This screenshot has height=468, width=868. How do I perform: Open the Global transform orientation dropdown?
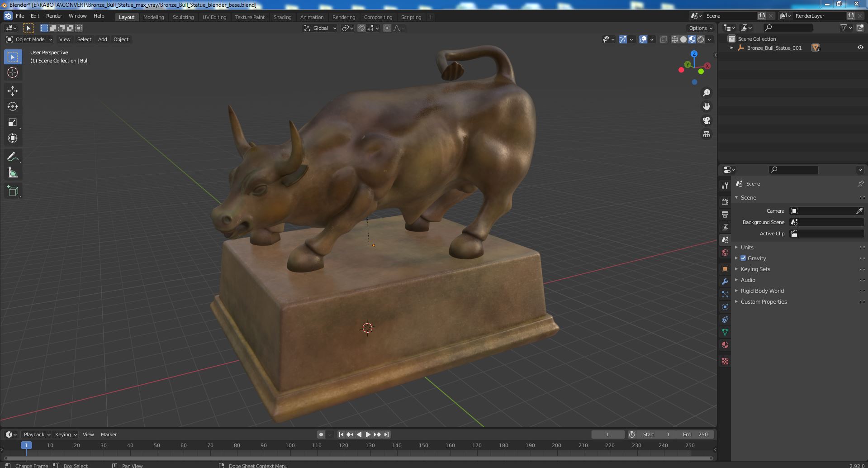tap(320, 28)
